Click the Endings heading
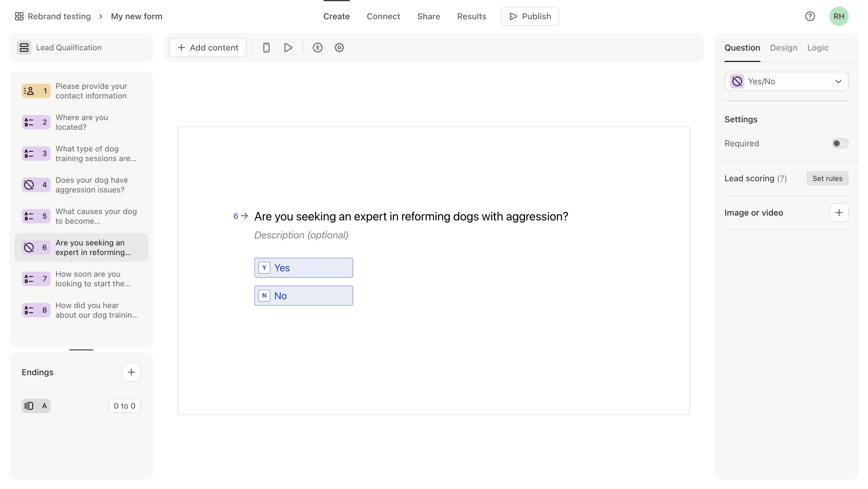 [x=37, y=372]
